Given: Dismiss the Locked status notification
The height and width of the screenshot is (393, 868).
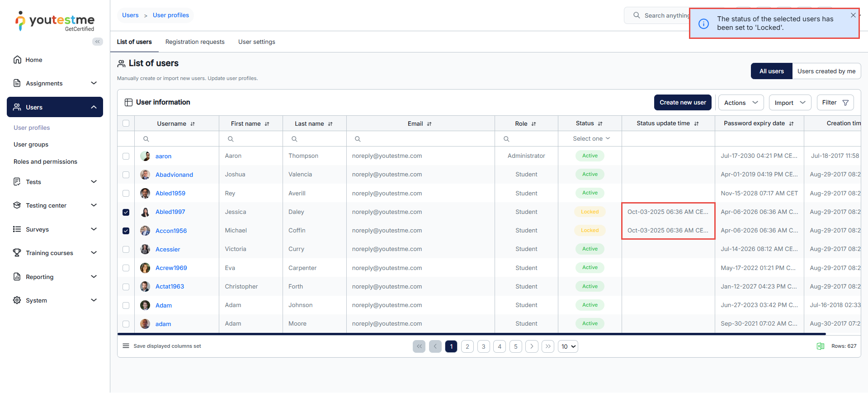Looking at the screenshot, I should 853,15.
